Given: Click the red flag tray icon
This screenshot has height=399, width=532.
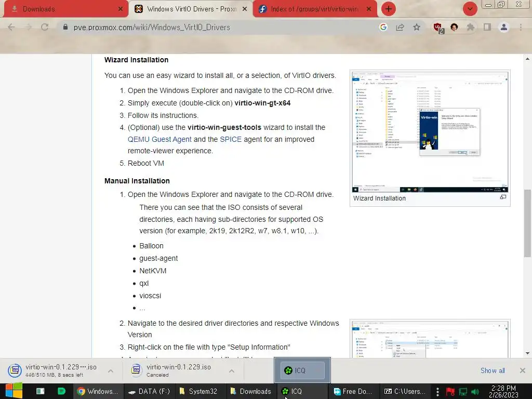Looking at the screenshot, I should (x=450, y=392).
